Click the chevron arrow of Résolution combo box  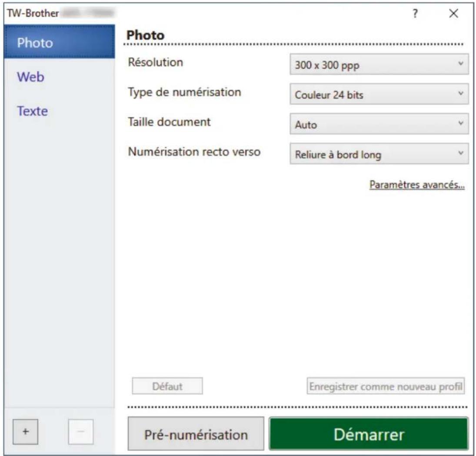click(x=460, y=63)
